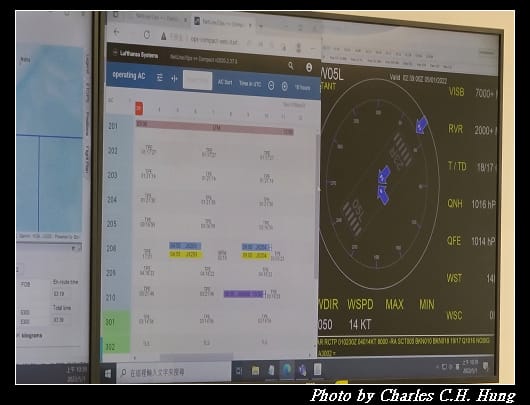Click the browser address bar URL
The image size is (530, 405).
coord(214,41)
